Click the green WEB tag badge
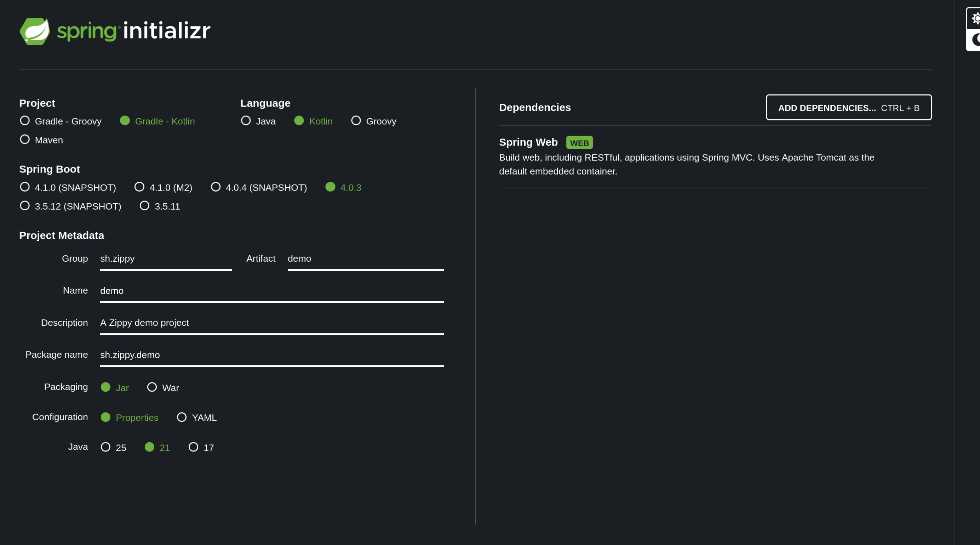 point(579,143)
